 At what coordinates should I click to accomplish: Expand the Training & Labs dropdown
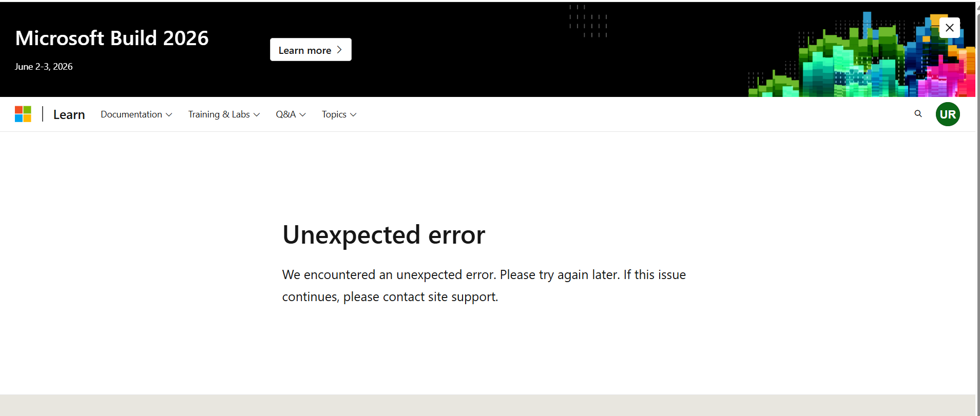(223, 114)
